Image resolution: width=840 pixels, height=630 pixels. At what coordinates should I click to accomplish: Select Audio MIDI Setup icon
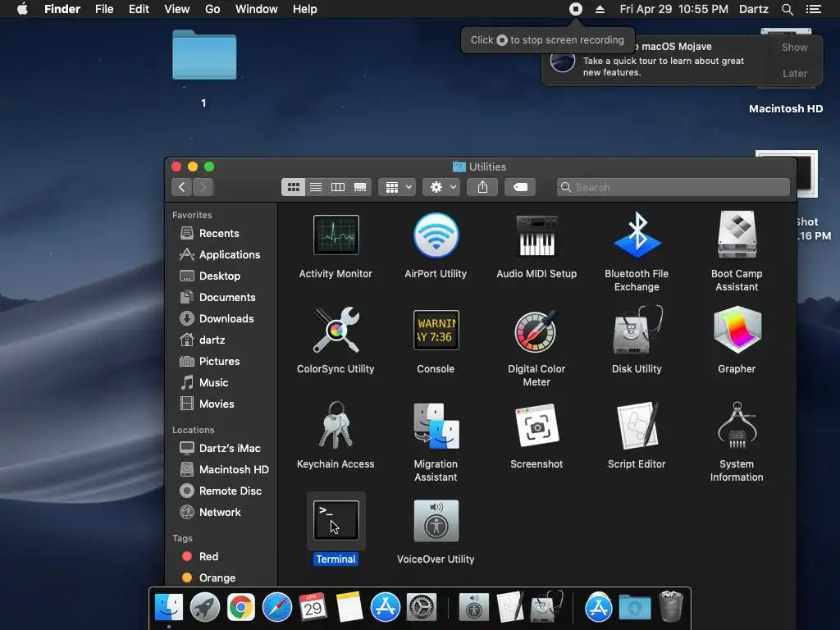point(536,235)
